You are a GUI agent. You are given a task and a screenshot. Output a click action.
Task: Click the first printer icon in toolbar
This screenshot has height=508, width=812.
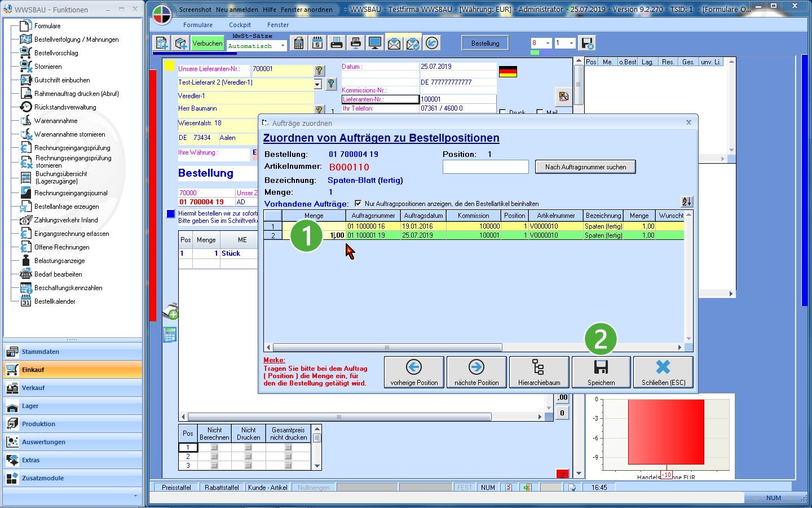coord(337,43)
